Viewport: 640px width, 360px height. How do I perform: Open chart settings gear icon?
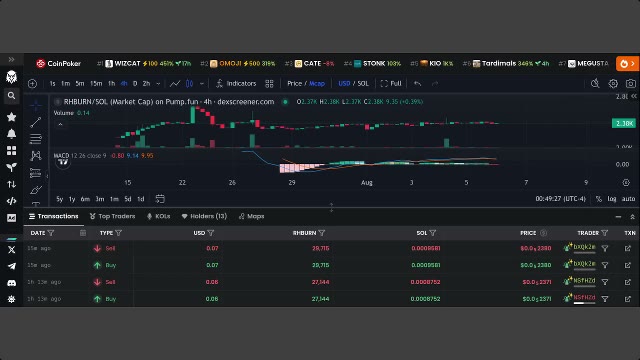[x=613, y=84]
